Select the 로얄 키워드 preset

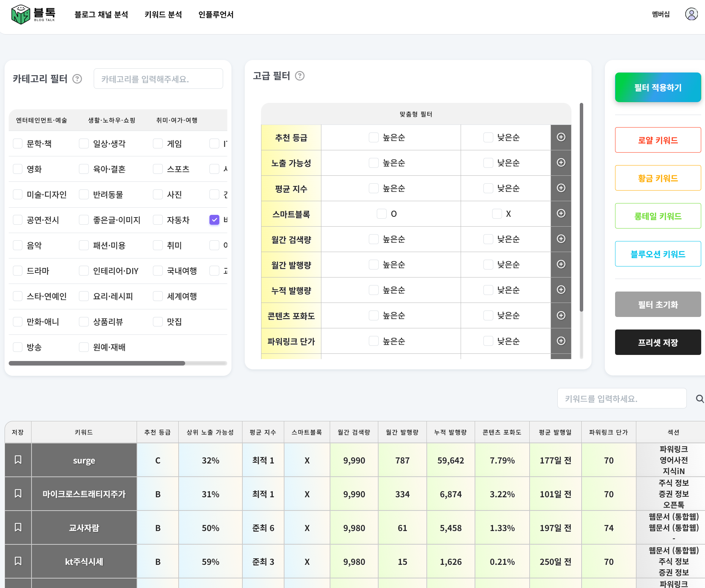pos(658,140)
